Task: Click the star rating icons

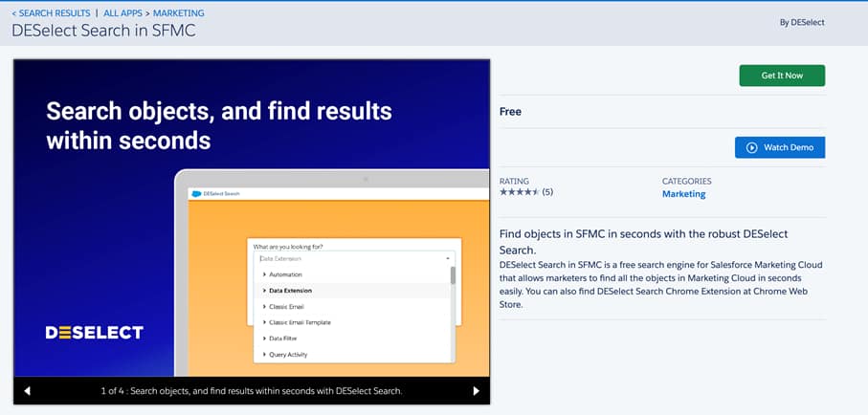Action: [x=520, y=192]
